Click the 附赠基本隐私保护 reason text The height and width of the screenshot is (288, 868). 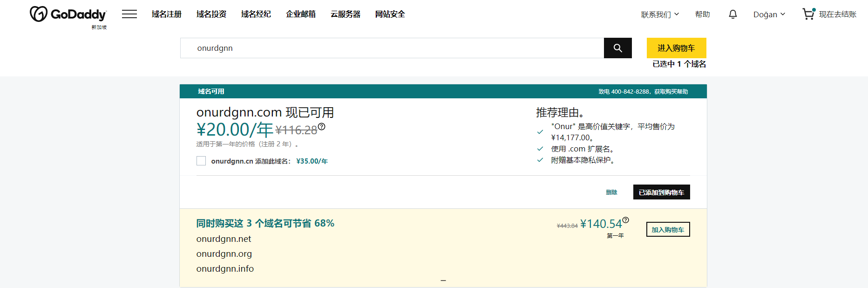coord(583,160)
